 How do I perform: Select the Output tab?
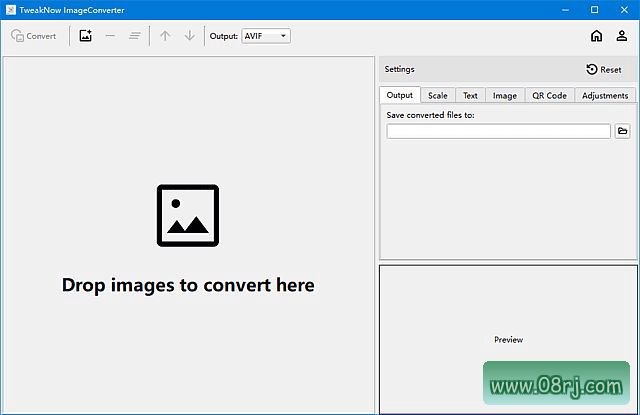[x=400, y=96]
